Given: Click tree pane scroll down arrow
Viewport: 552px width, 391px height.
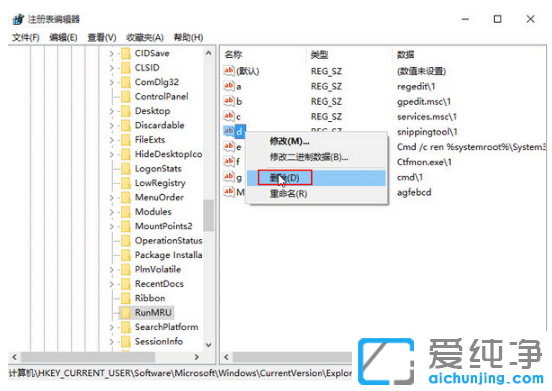Looking at the screenshot, I should pos(208,345).
